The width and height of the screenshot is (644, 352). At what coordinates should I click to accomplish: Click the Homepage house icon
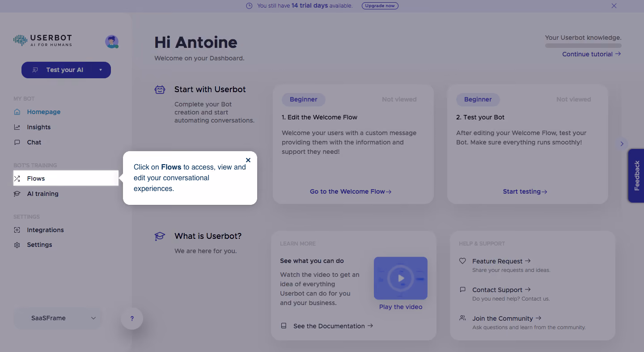pos(17,112)
